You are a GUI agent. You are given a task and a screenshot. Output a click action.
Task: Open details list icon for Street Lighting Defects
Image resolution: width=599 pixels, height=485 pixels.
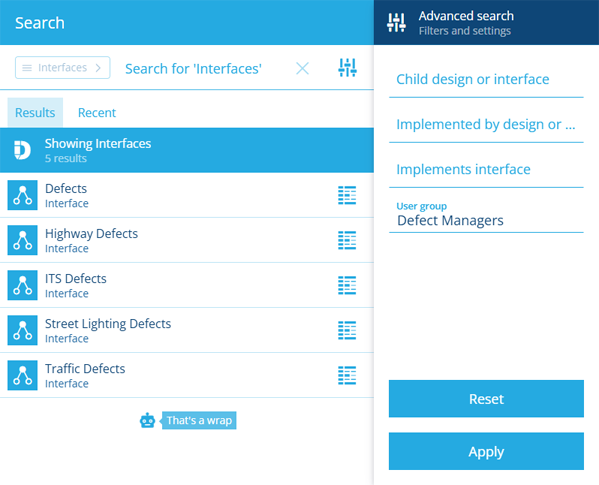(x=347, y=330)
